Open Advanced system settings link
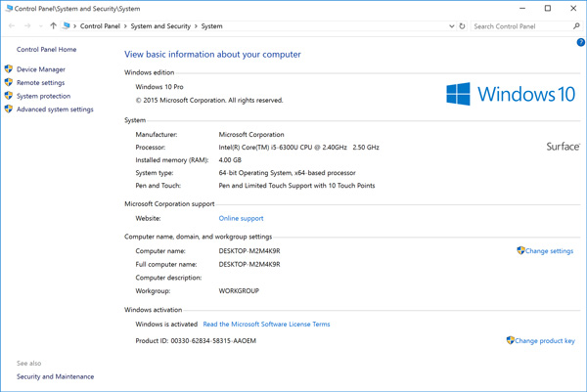Image resolution: width=587 pixels, height=392 pixels. coord(55,109)
